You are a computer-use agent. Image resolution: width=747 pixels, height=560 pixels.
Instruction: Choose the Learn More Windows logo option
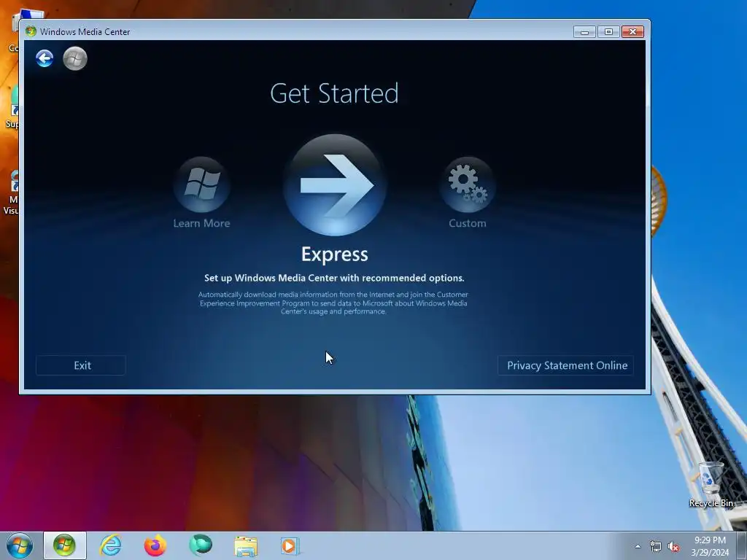202,184
